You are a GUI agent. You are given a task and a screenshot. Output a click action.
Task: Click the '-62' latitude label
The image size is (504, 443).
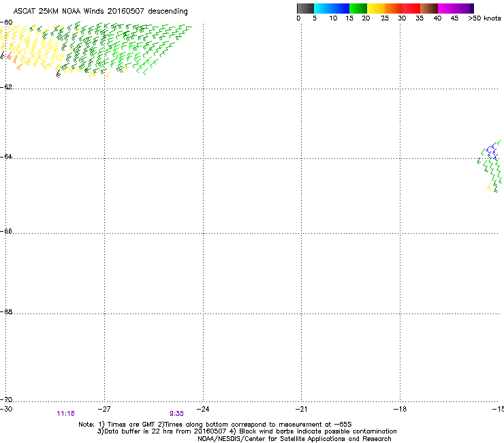click(6, 87)
